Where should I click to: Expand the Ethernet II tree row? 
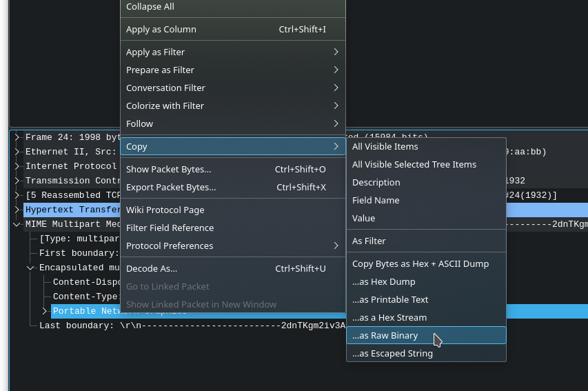17,152
